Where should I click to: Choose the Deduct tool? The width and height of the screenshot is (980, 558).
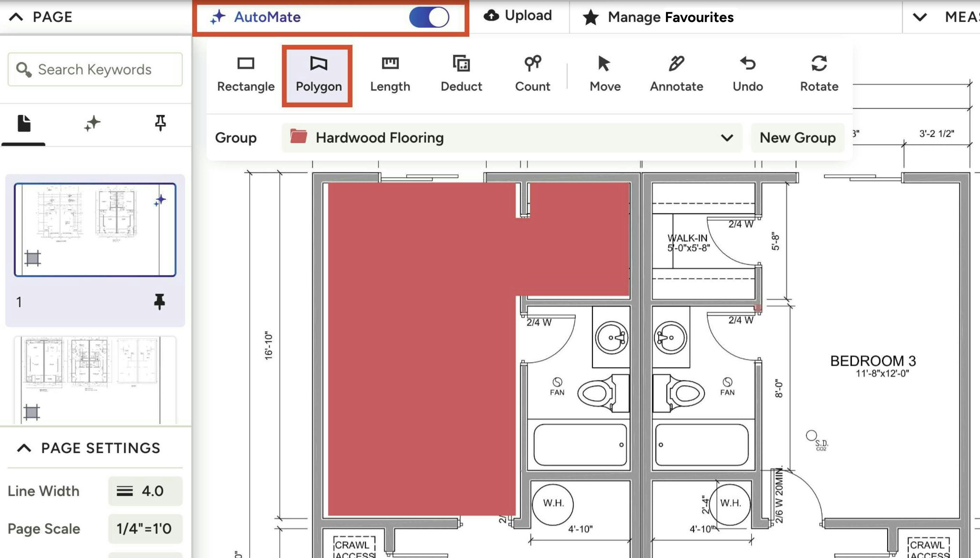461,74
